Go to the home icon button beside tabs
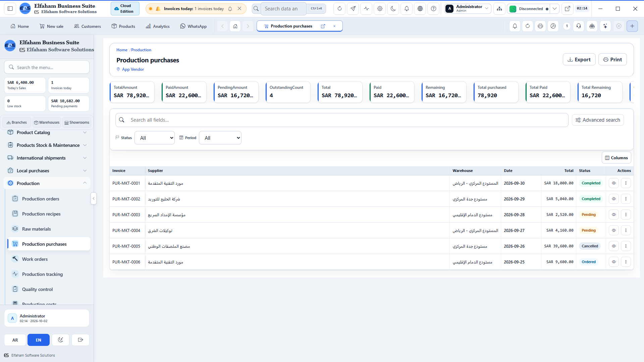The width and height of the screenshot is (644, 362). [x=235, y=26]
